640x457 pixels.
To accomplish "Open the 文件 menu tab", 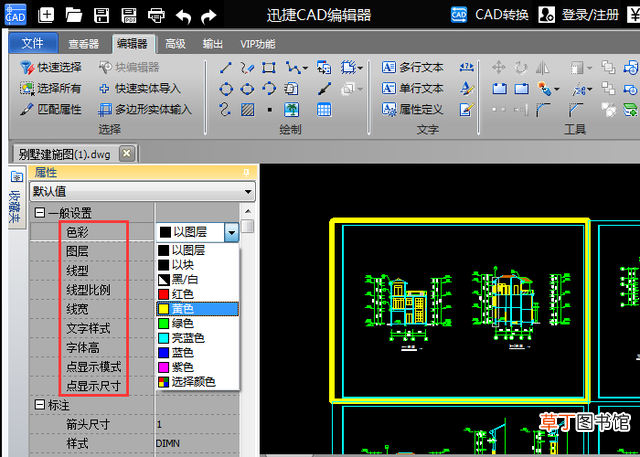I will [x=33, y=43].
